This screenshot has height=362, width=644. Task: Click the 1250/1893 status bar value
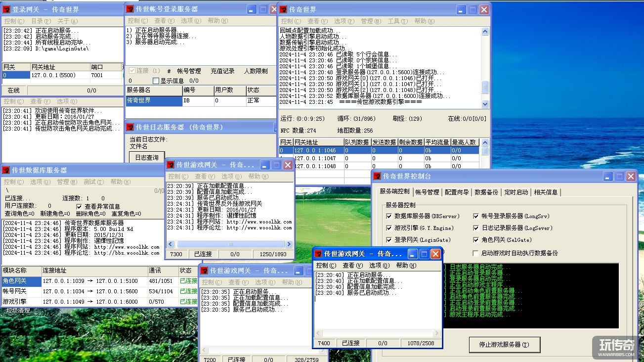click(x=272, y=254)
